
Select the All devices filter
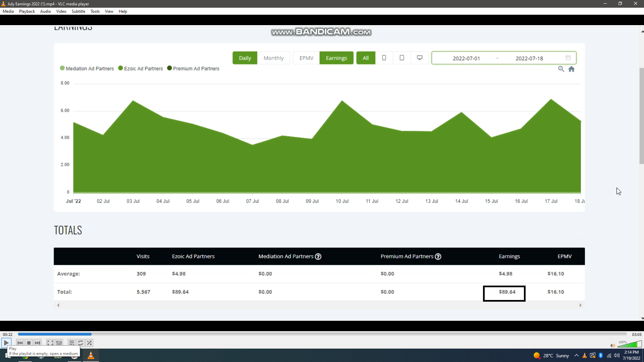point(366,58)
